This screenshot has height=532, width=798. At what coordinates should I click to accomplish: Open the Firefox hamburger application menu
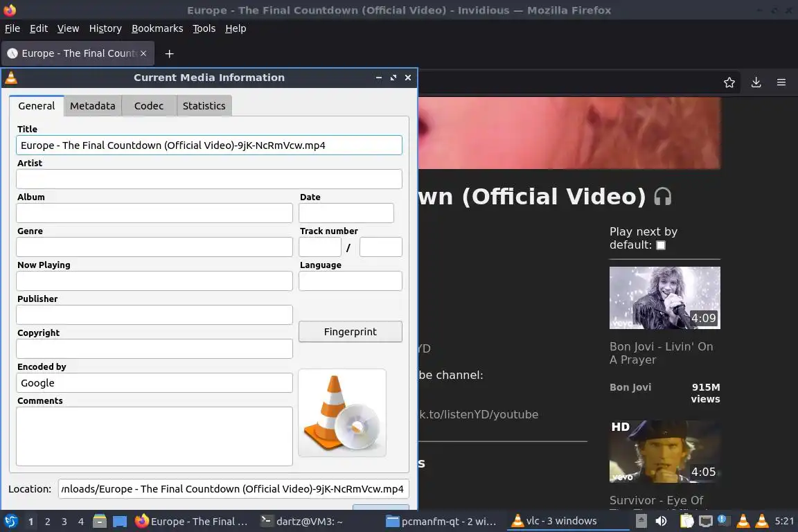coord(781,82)
